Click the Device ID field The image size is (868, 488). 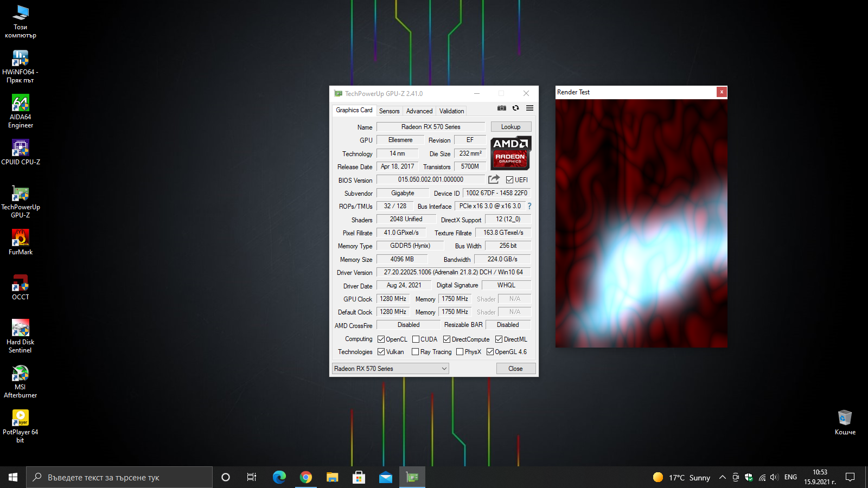(497, 193)
